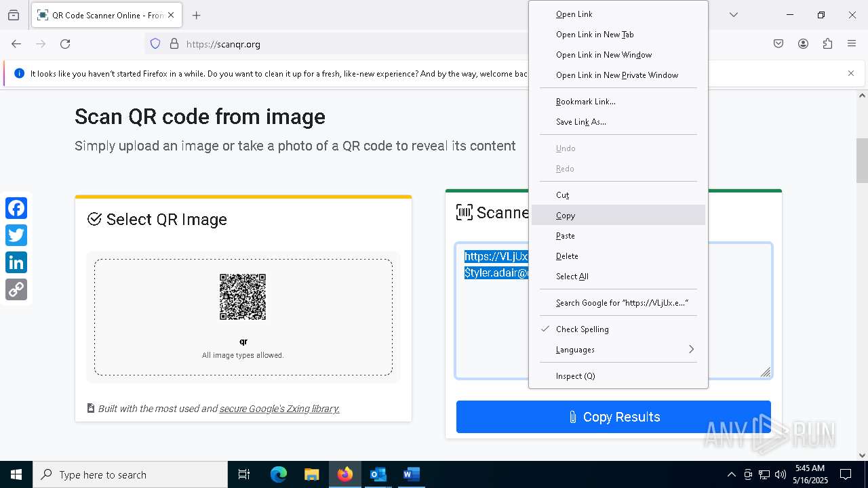Toggle Check Spelling in context menu
The height and width of the screenshot is (488, 868).
pyautogui.click(x=618, y=329)
